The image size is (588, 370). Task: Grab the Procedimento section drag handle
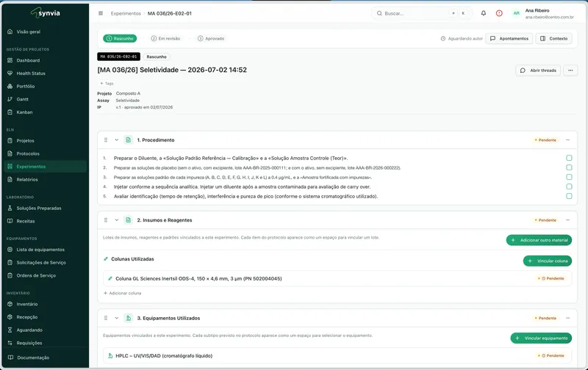pos(106,139)
